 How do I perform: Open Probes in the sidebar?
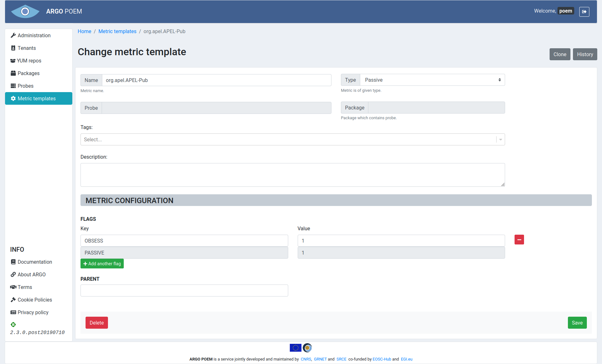pyautogui.click(x=39, y=86)
